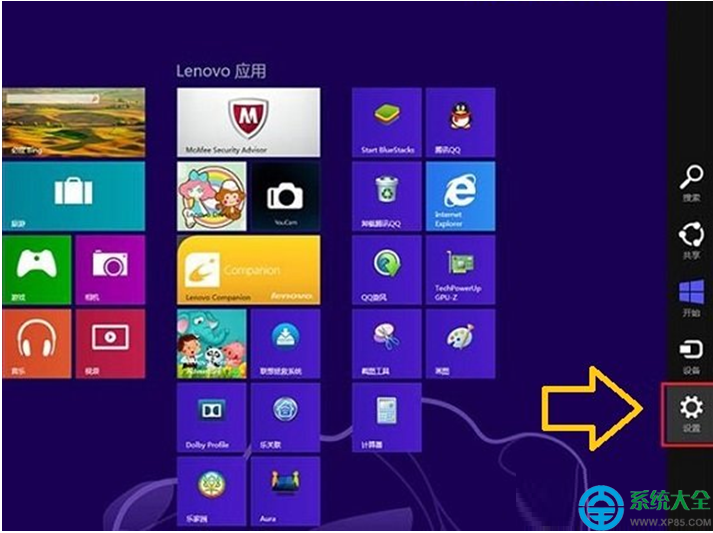The width and height of the screenshot is (713, 533).
Task: Open the tile with house icon beside Dolby Profile
Action: (x=286, y=417)
